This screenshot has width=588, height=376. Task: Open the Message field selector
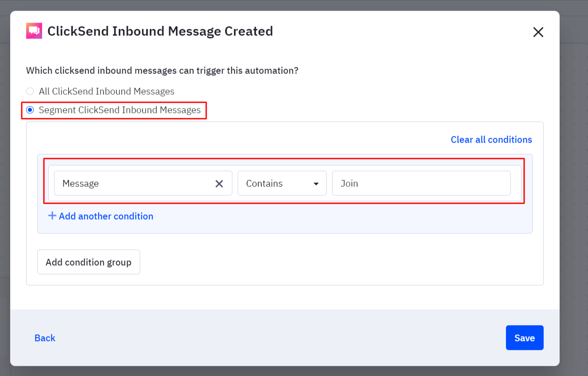tap(143, 183)
